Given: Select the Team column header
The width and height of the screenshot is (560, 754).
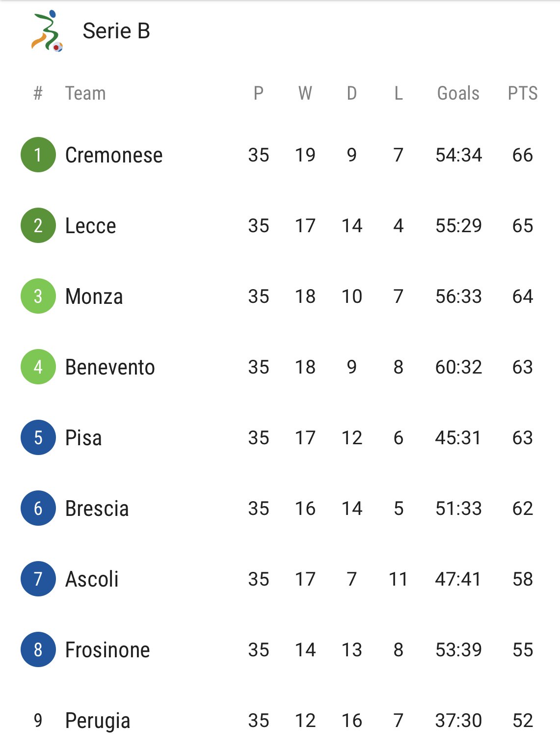Looking at the screenshot, I should click(x=85, y=93).
